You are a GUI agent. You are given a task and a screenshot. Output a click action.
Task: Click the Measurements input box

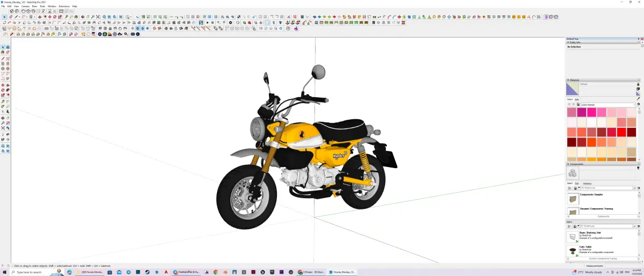coord(623,266)
